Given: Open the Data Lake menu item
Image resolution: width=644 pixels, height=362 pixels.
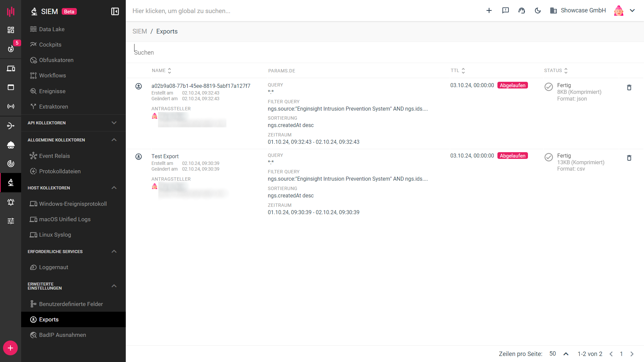Looking at the screenshot, I should click(x=52, y=29).
